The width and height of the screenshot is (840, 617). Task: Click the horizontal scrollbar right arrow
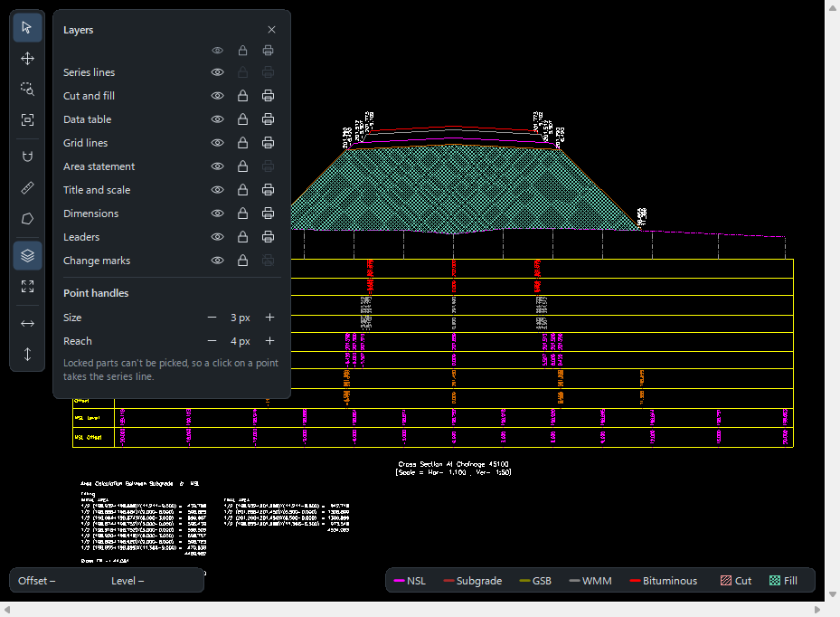point(817,610)
